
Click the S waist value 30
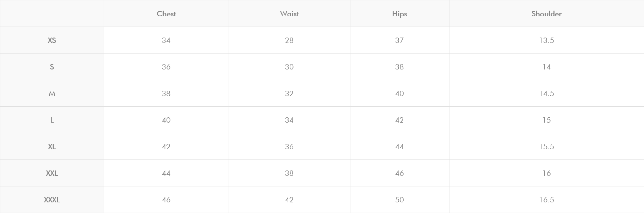(x=289, y=67)
